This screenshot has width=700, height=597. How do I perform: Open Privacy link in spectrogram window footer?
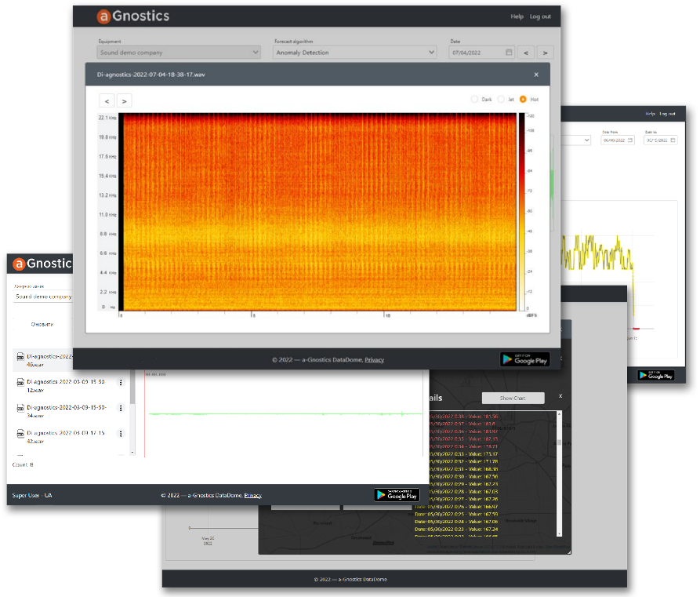point(375,360)
